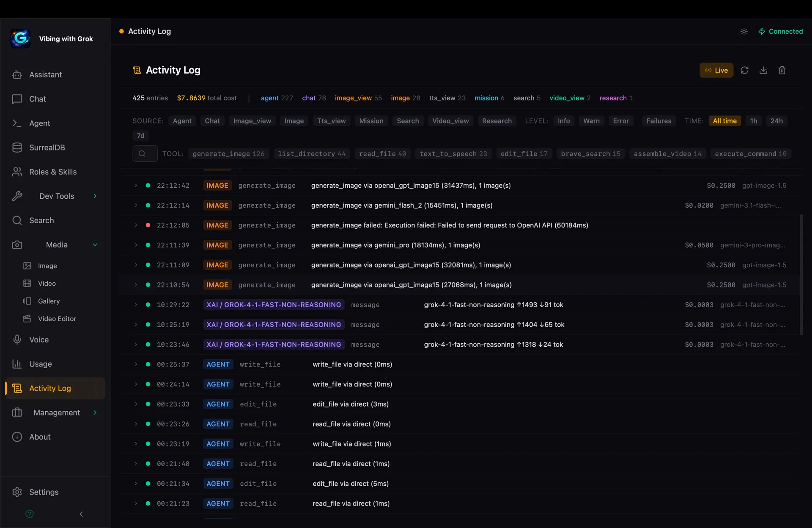Screen dimensions: 812x528
Task: Clear entries with the trash icon
Action: click(782, 70)
